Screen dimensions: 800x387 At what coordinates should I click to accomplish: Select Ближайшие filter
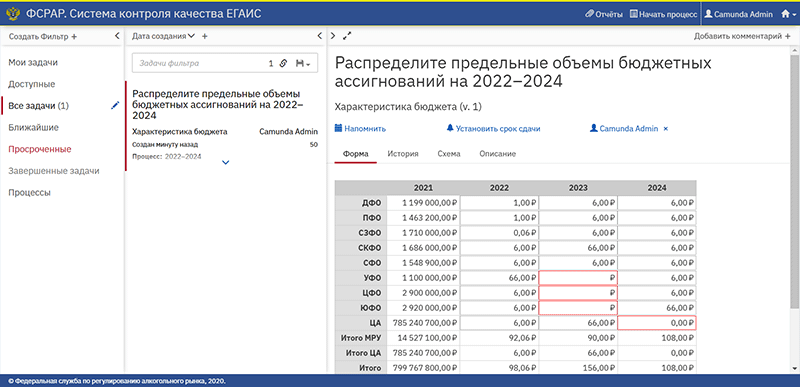pos(34,127)
